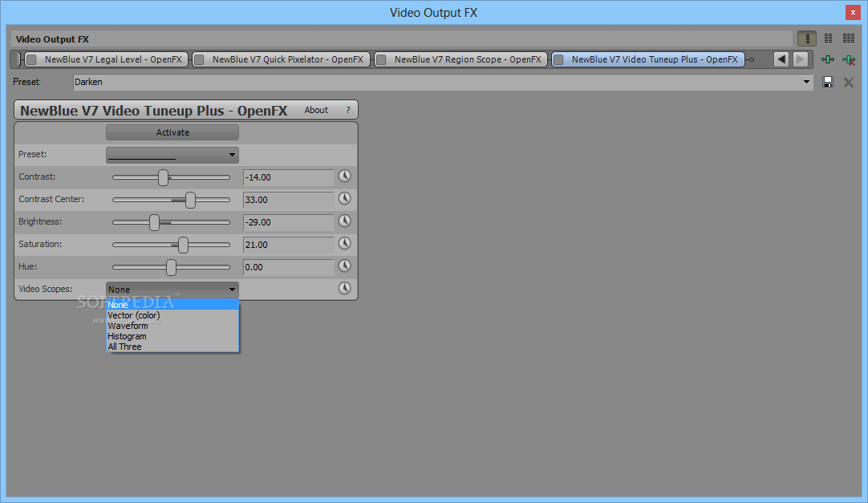Screen dimensions: 868x503
Task: Choose Waveform scope option
Action: point(172,326)
